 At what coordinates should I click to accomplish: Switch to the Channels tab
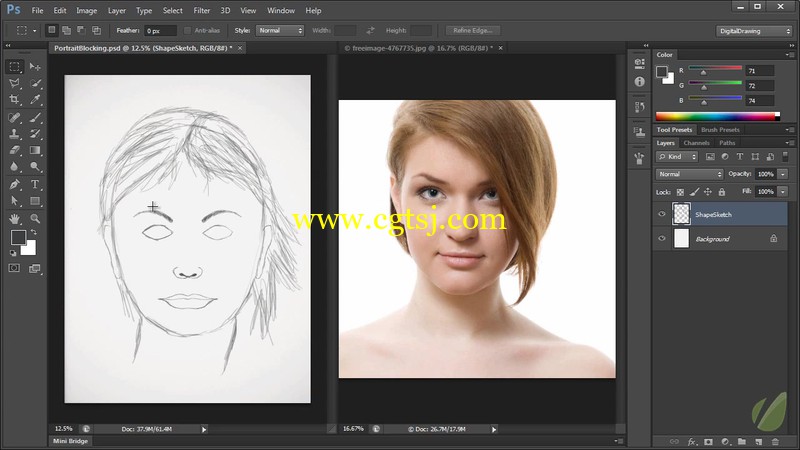point(696,143)
